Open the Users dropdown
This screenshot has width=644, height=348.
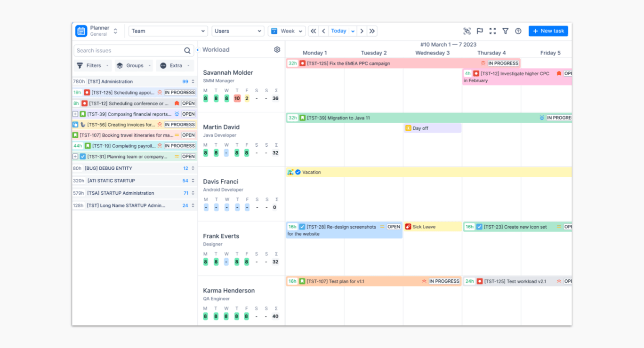click(x=238, y=31)
